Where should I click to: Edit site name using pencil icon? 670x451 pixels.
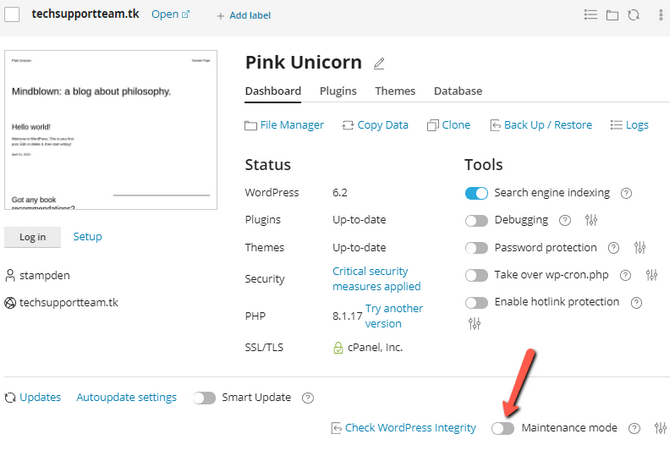pyautogui.click(x=379, y=64)
